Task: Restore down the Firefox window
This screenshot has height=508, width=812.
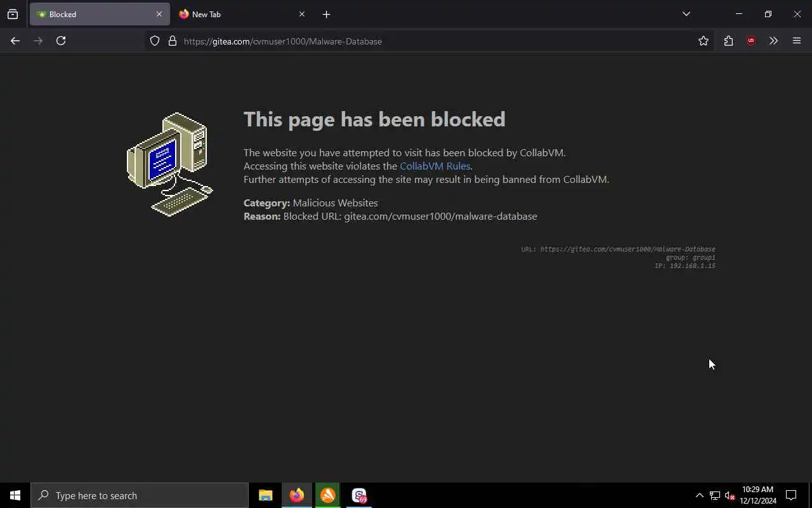Action: [x=768, y=14]
